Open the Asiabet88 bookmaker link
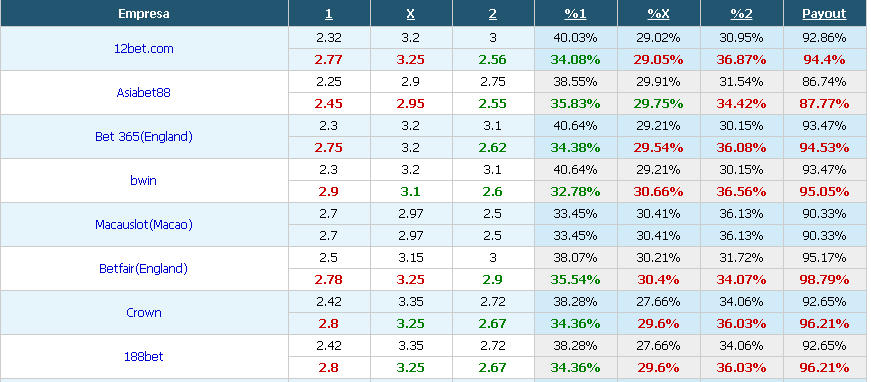Image resolution: width=871 pixels, height=382 pixels. 144,92
